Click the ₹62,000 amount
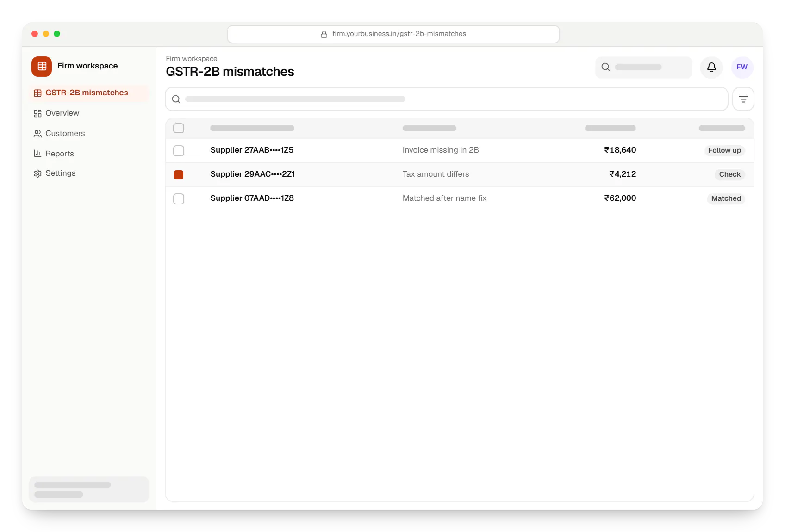 coord(620,198)
